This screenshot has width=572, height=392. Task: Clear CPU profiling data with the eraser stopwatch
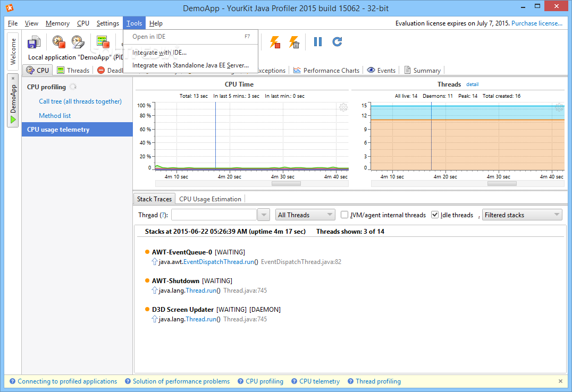coord(78,42)
